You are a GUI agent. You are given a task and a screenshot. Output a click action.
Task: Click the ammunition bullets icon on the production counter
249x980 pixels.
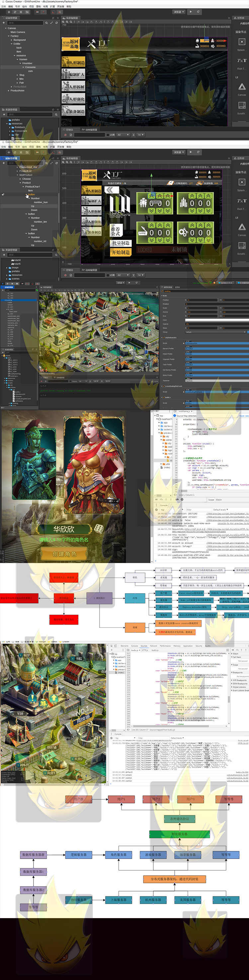click(x=183, y=203)
